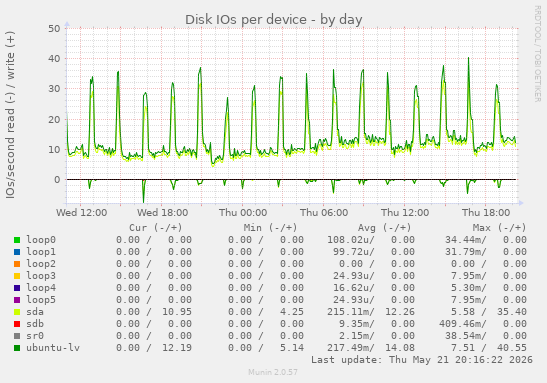The height and width of the screenshot is (383, 547).
Task: Click the loop5 purple legend swatch
Action: [17, 300]
